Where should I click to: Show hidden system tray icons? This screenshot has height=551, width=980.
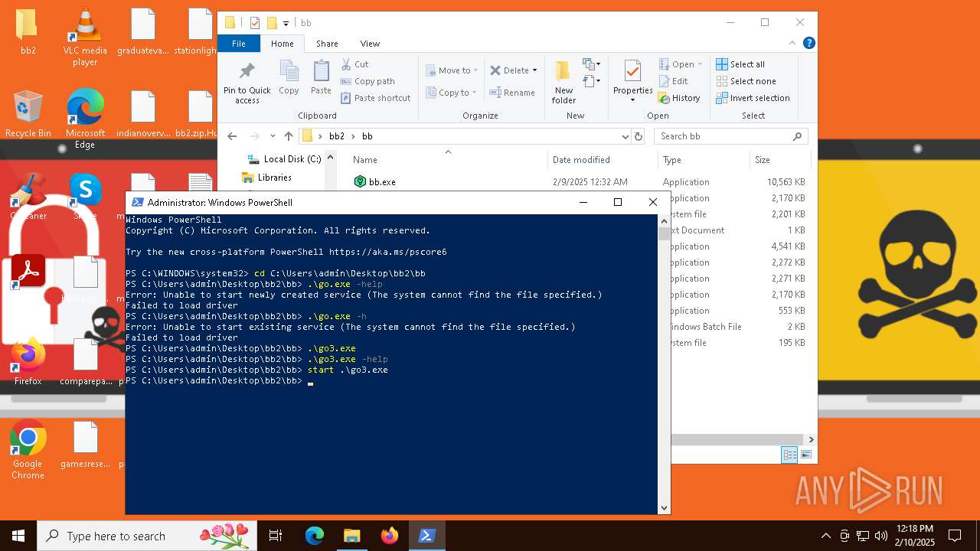(825, 536)
